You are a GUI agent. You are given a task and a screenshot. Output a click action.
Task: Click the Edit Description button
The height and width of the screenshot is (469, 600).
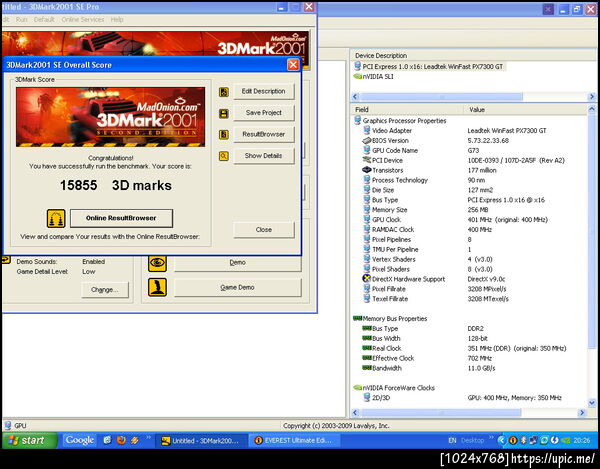click(264, 91)
